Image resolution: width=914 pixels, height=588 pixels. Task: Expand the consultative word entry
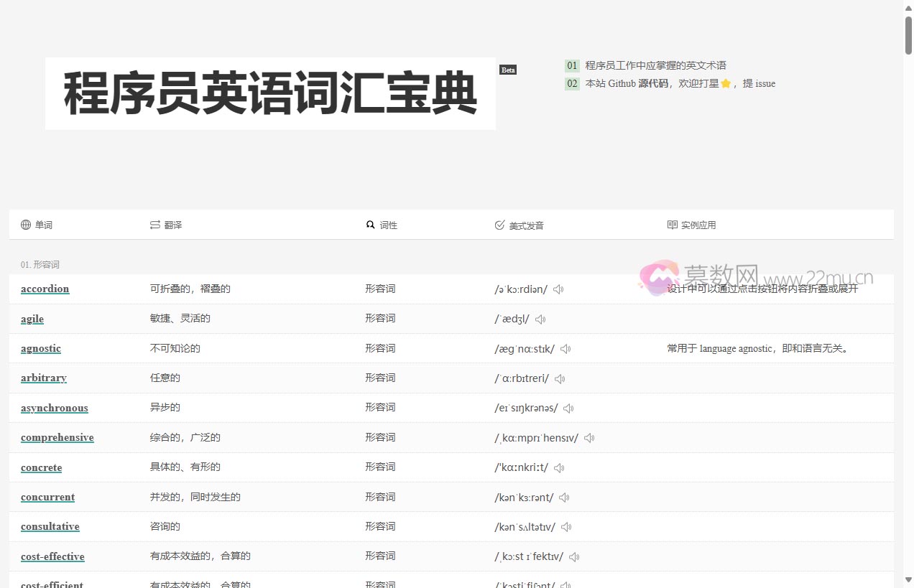click(50, 526)
